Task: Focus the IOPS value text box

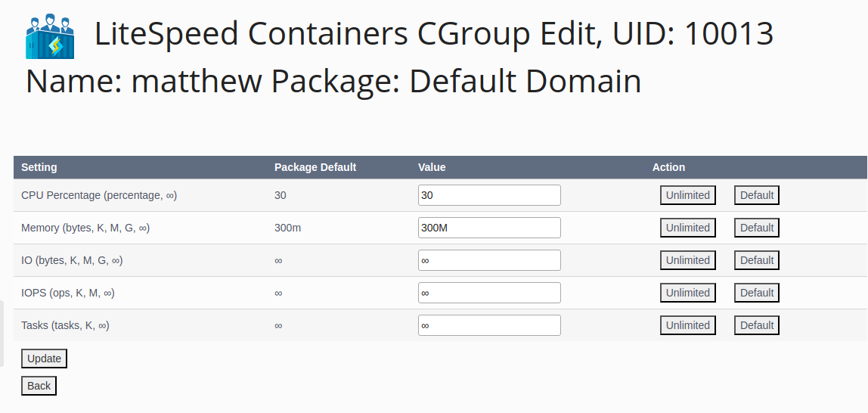Action: coord(489,293)
